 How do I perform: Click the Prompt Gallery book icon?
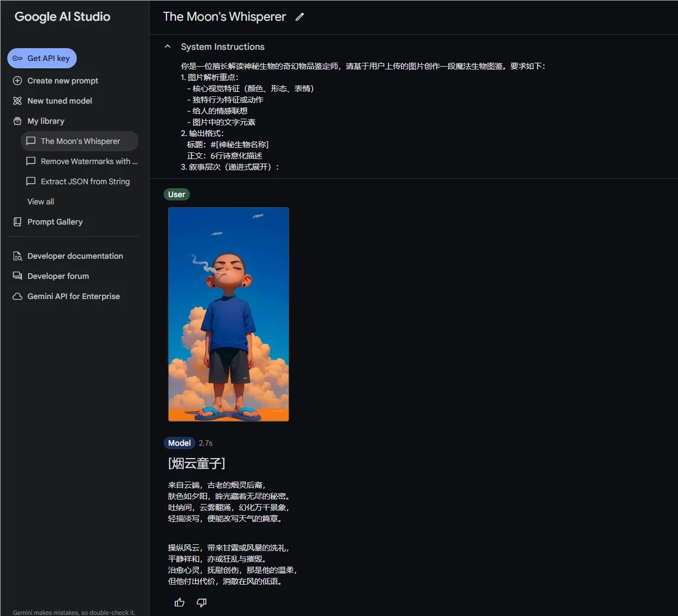(x=17, y=222)
